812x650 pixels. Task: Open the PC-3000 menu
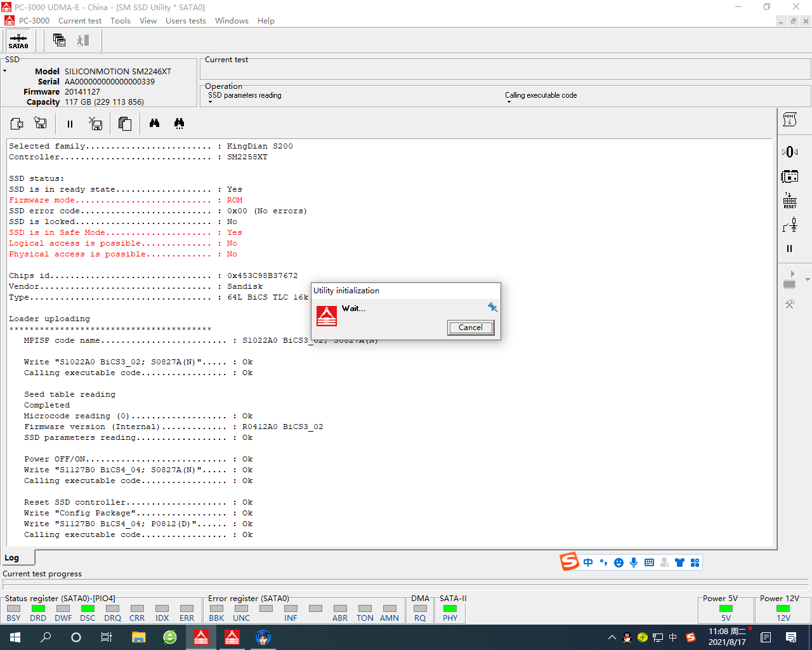tap(34, 21)
